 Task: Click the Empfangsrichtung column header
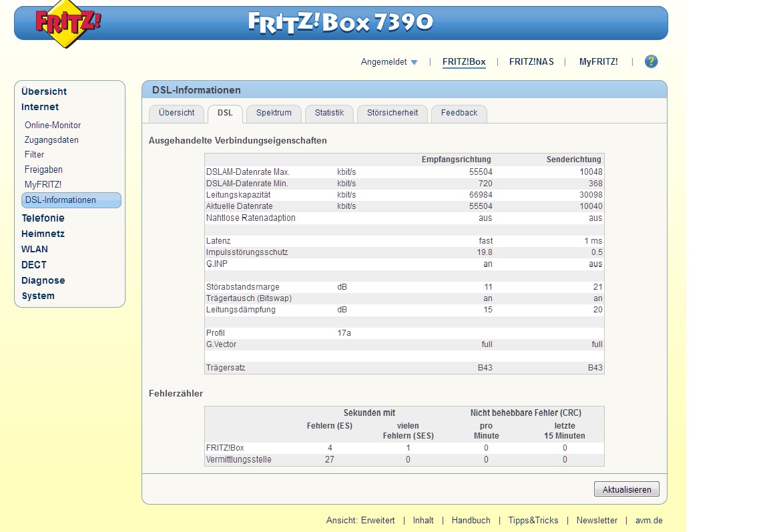456,160
